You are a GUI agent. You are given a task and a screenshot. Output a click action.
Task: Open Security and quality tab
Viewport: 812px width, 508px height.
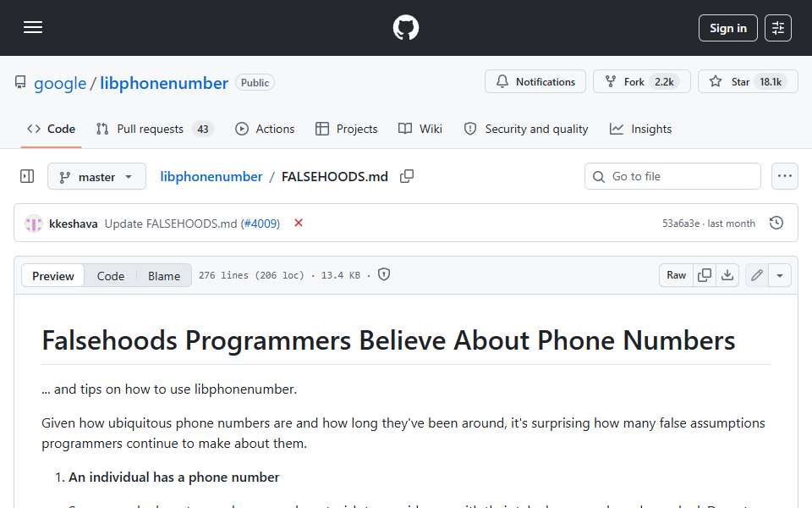click(x=525, y=129)
